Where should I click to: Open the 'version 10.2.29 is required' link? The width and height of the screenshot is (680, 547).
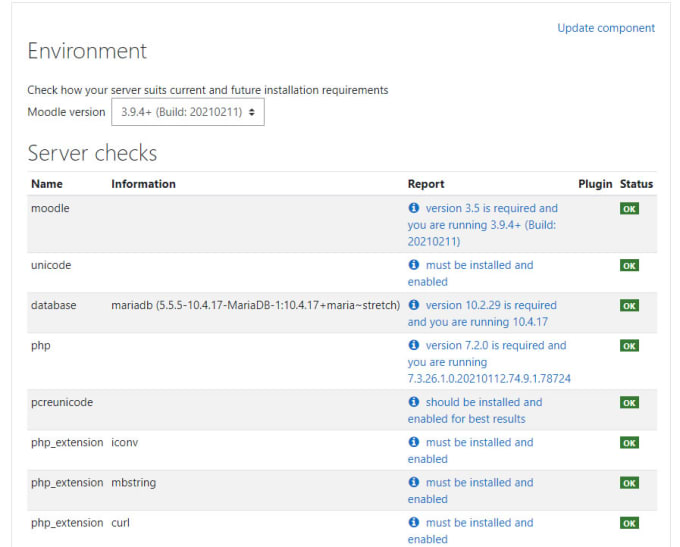482,314
